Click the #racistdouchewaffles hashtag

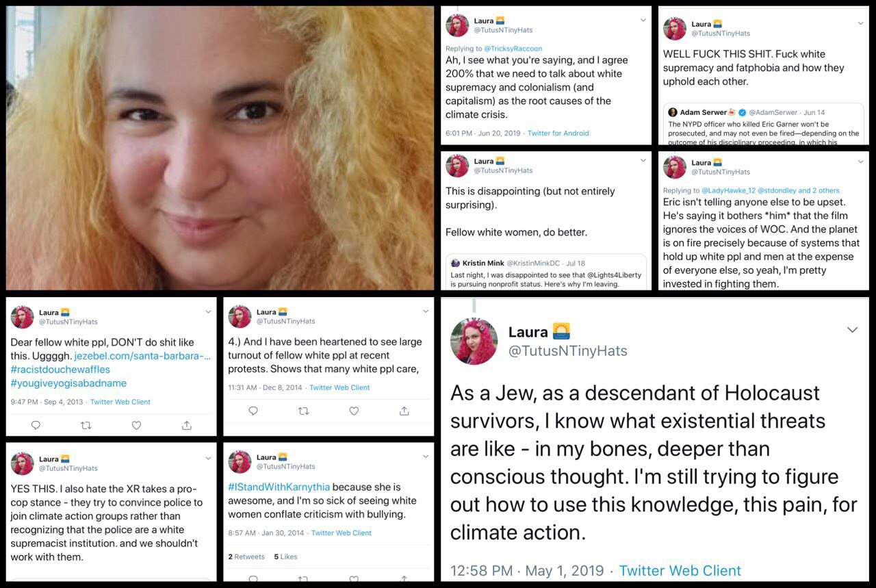[60, 370]
